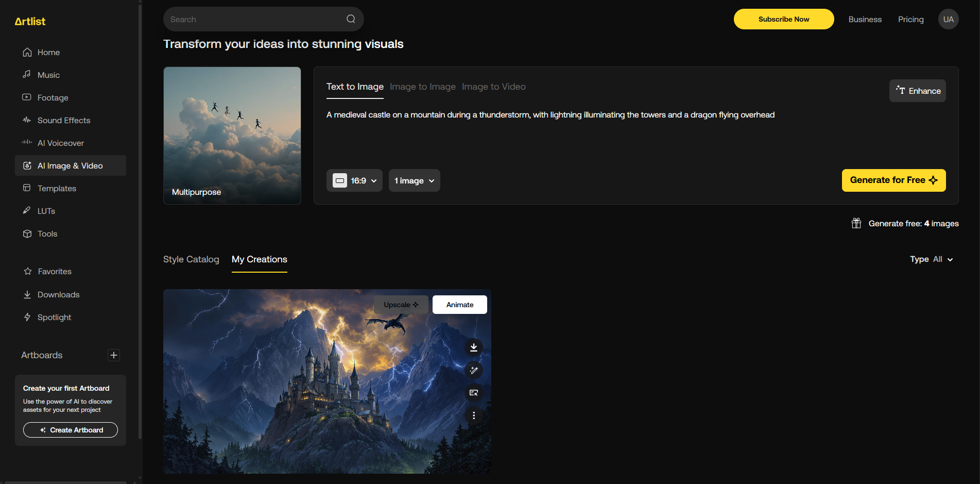980x484 pixels.
Task: Open the three-dot more options menu
Action: tap(474, 415)
